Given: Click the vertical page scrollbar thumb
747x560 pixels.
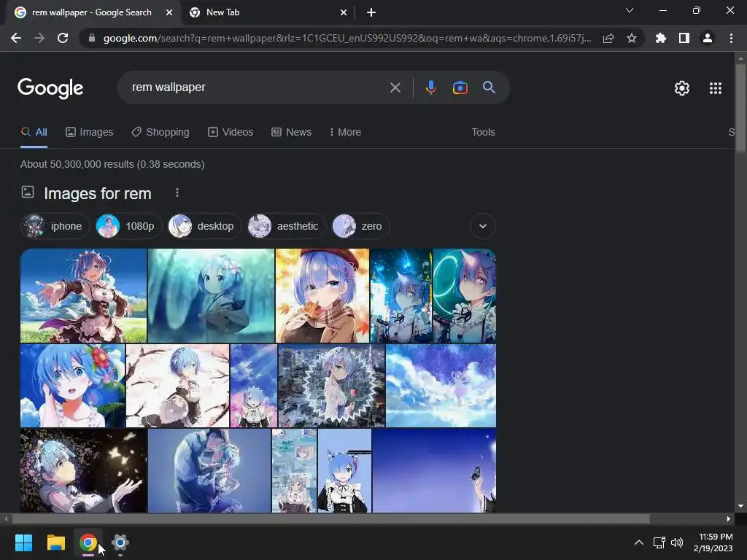Looking at the screenshot, I should [740, 109].
